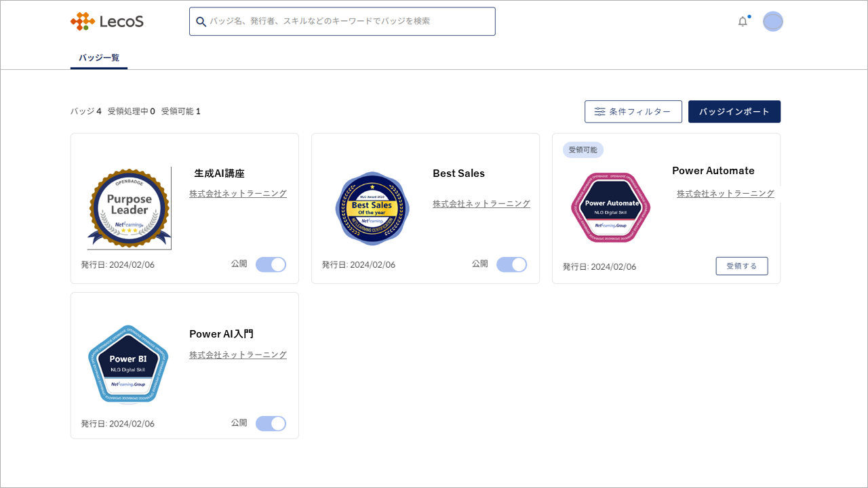This screenshot has width=868, height=488.
Task: Open the Power AI入門 badge title
Action: click(221, 334)
